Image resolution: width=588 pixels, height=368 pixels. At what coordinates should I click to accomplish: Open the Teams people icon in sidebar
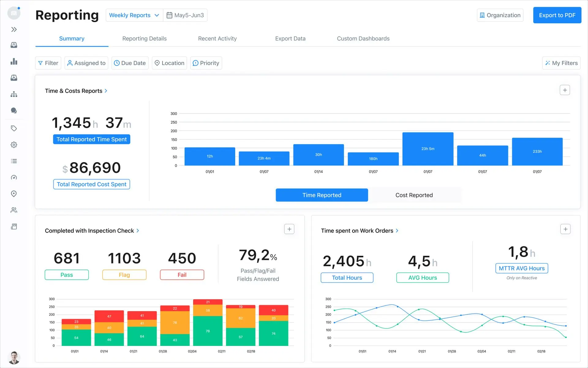pyautogui.click(x=14, y=210)
